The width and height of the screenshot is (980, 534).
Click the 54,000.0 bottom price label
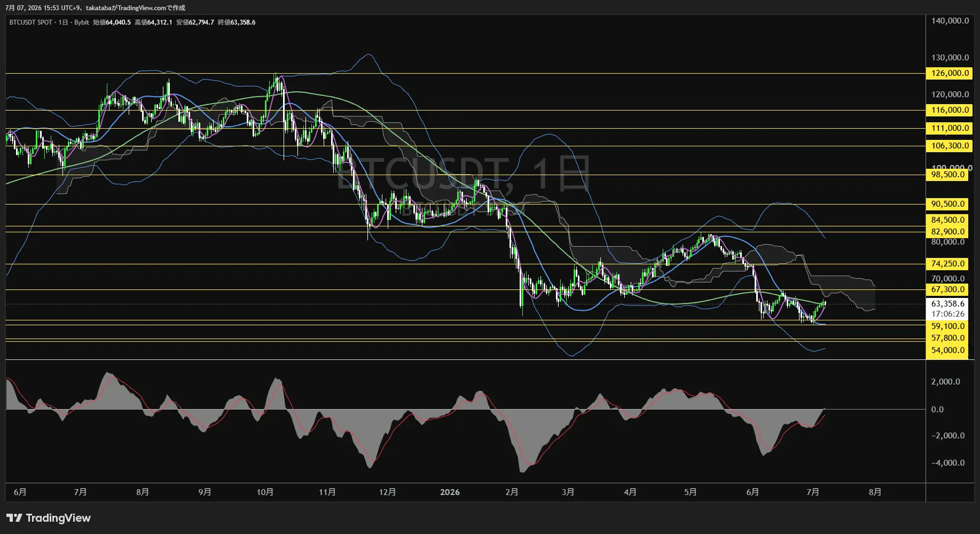coord(947,350)
